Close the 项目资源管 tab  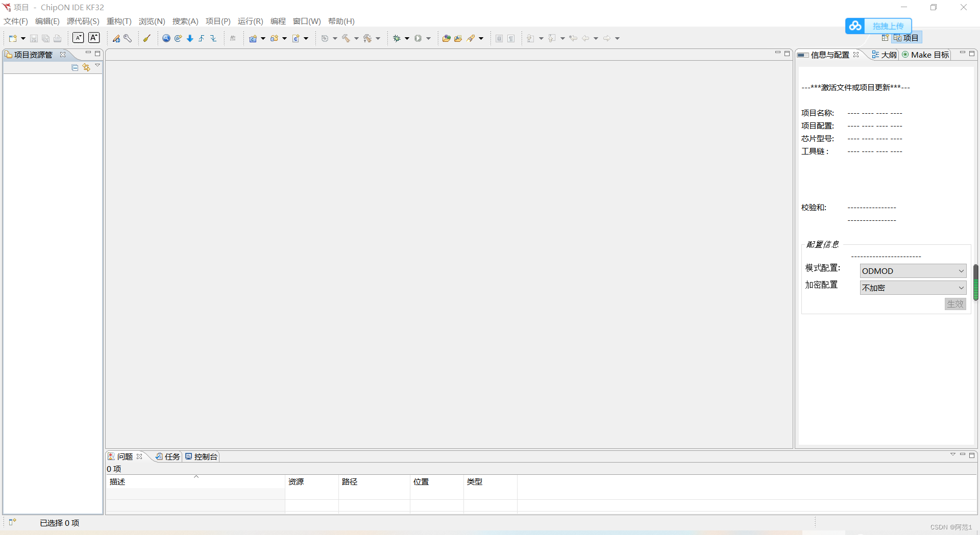point(63,55)
